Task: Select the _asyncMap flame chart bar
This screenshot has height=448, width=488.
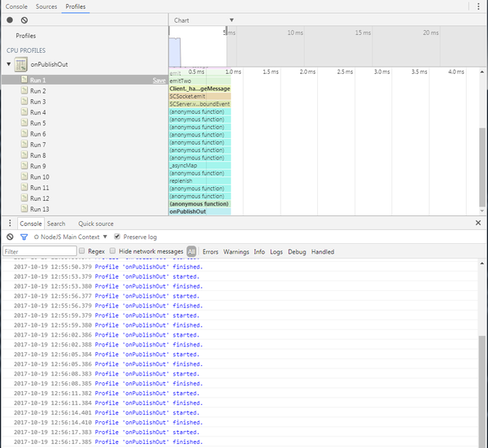Action: tap(200, 166)
